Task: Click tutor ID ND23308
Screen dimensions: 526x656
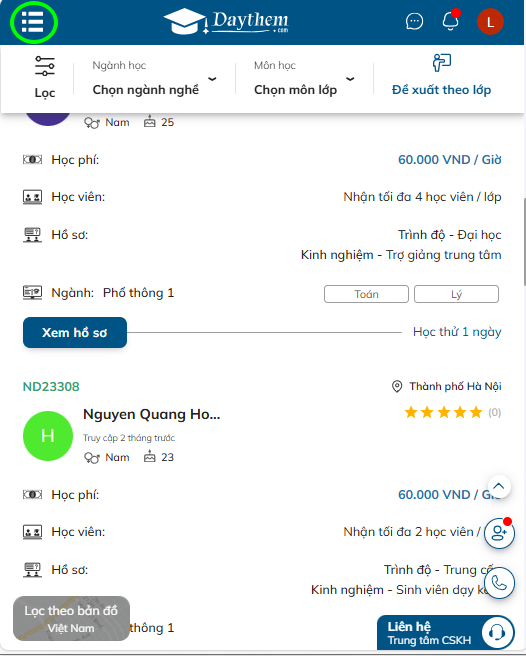Action: [x=51, y=387]
